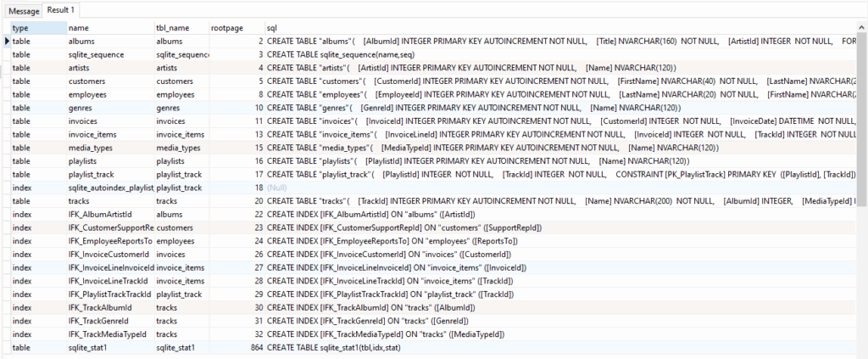The image size is (868, 359).
Task: Click the CREATE TABLE "media_types" sql cell
Action: 561,148
